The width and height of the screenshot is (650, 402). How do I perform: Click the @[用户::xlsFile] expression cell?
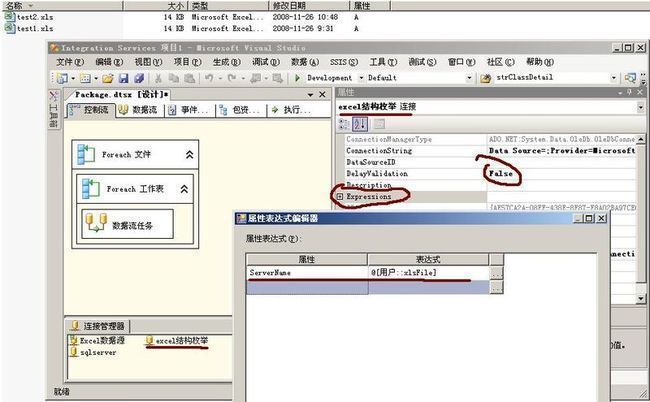(428, 273)
